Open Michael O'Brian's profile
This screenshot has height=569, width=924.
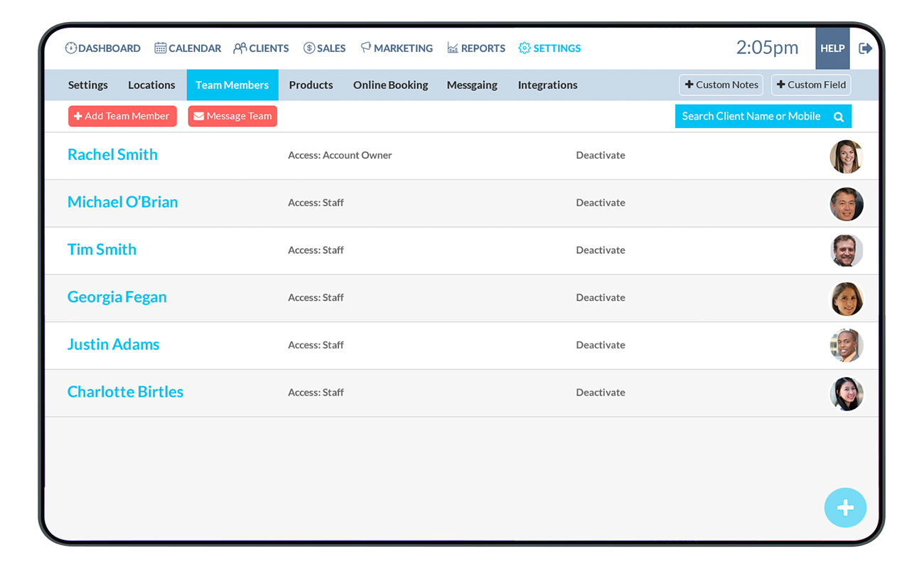coord(122,202)
